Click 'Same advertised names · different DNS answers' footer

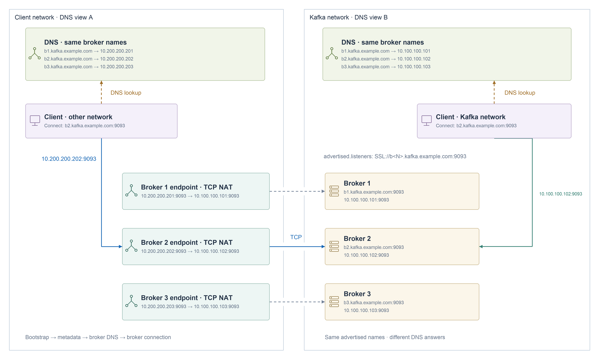point(385,337)
